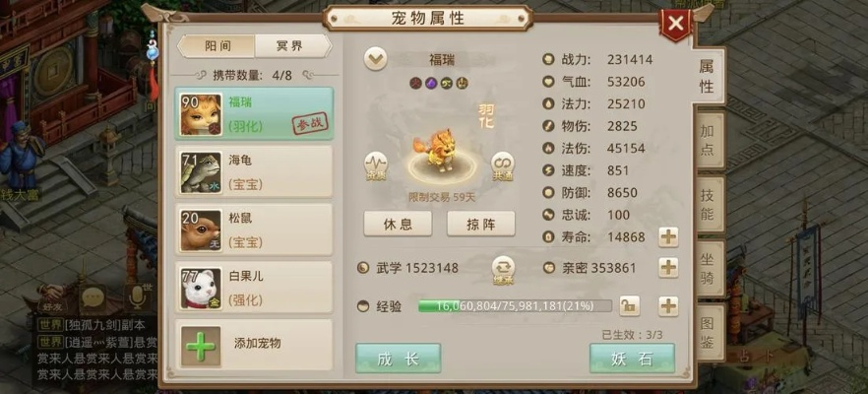Switch pet list to 阳间
This screenshot has height=394, width=868.
click(217, 46)
